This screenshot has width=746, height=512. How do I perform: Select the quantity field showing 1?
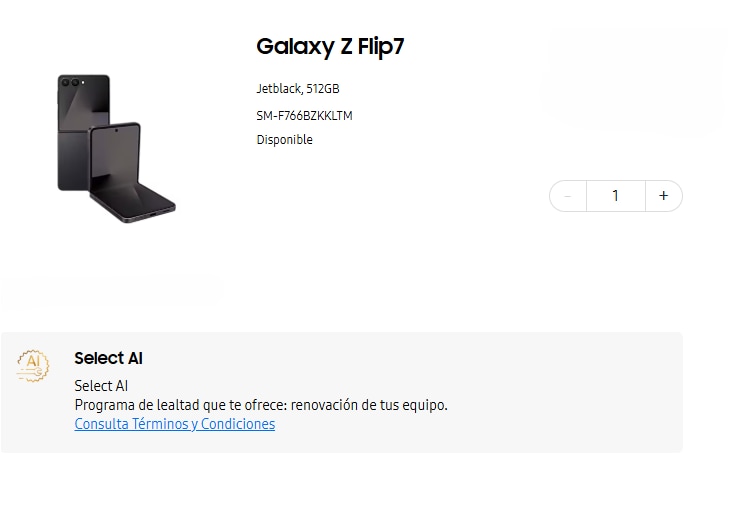(616, 196)
